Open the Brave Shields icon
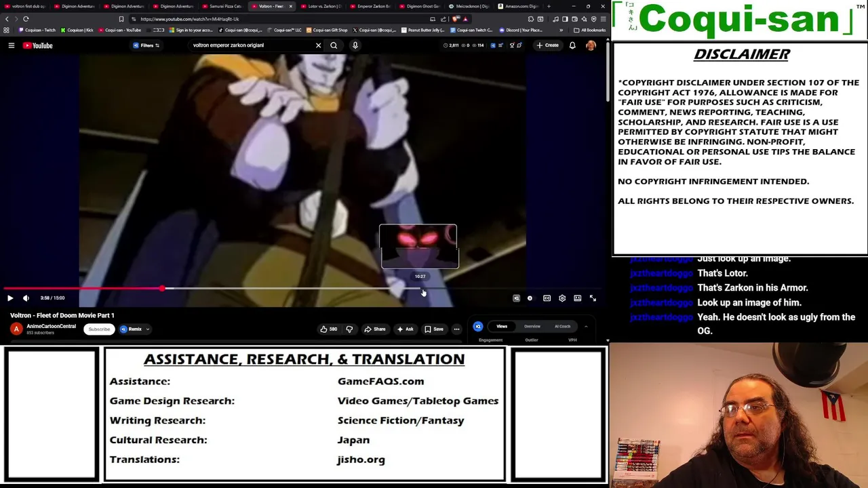This screenshot has width=868, height=488. pos(455,19)
